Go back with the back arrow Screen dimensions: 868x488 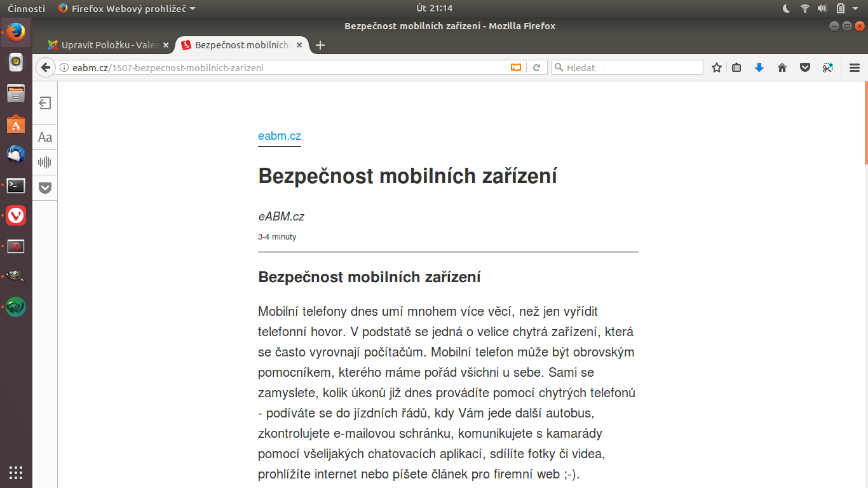click(x=45, y=67)
